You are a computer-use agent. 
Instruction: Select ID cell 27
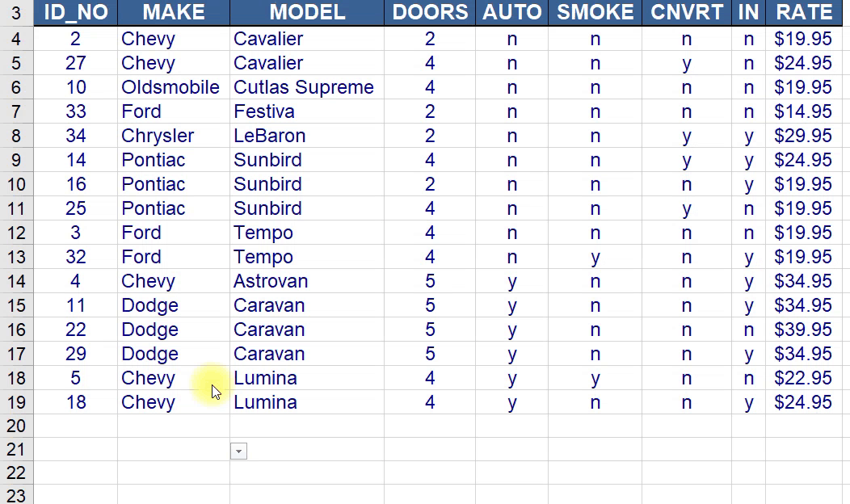tap(76, 63)
